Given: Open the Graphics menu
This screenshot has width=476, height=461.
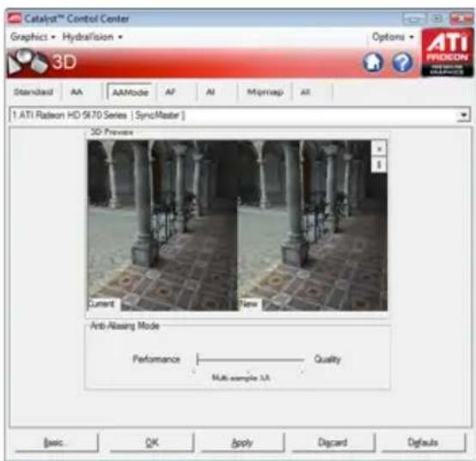Looking at the screenshot, I should [x=33, y=37].
